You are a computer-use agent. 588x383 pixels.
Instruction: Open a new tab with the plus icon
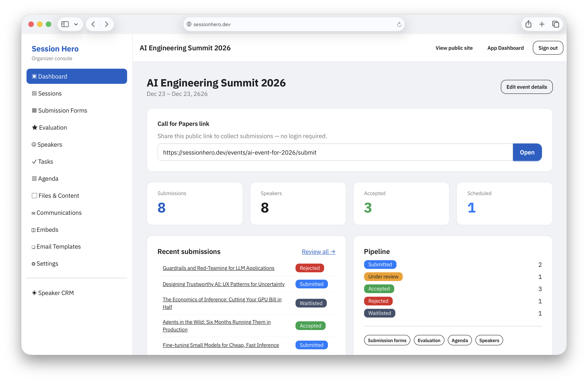542,24
